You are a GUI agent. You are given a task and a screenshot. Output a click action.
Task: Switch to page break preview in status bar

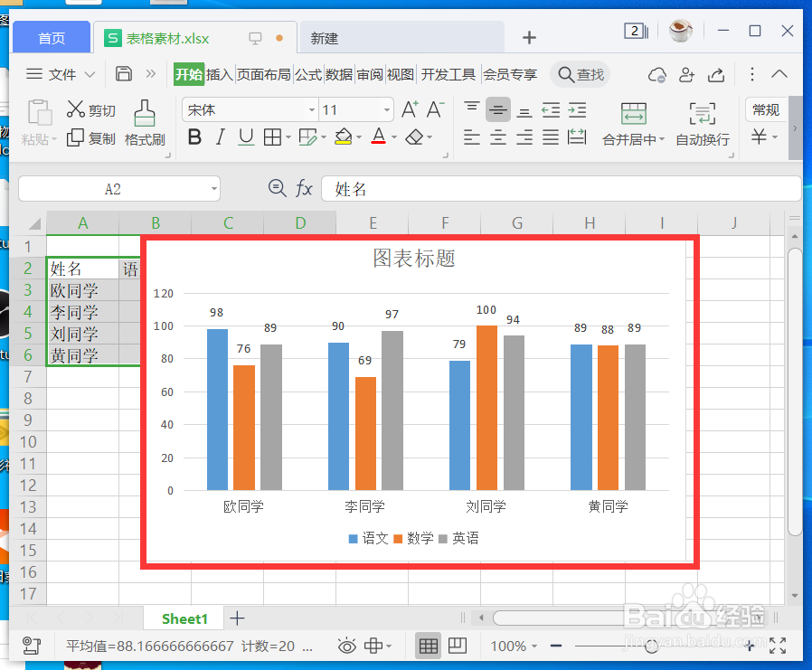pos(458,646)
